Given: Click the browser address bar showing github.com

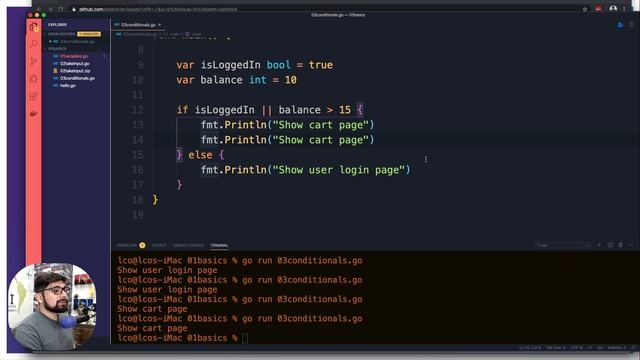Looking at the screenshot, I should [x=158, y=9].
